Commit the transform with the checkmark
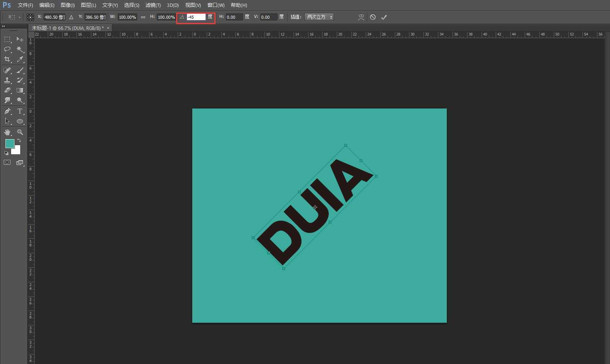 (x=384, y=17)
